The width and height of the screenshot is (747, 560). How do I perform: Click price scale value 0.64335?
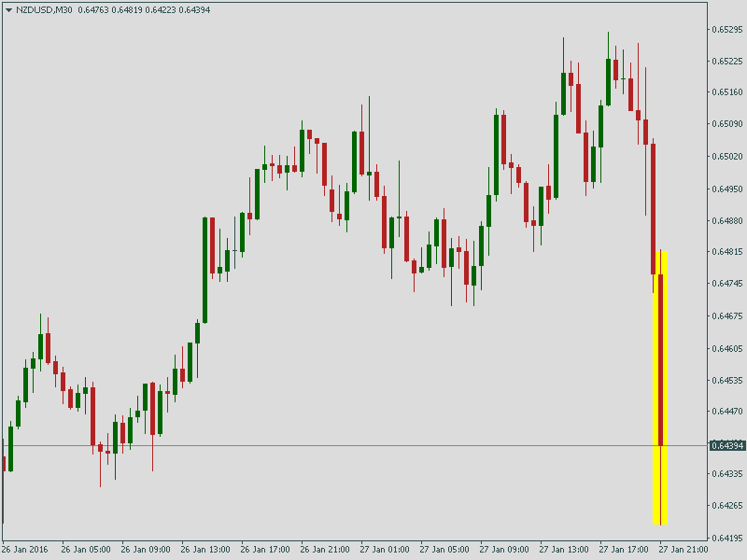click(727, 474)
